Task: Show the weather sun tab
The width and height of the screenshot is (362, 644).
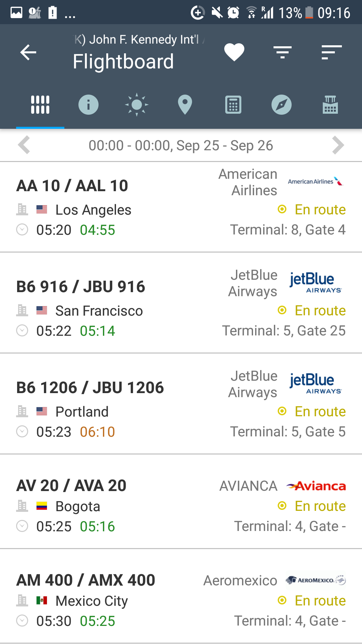Action: click(x=137, y=105)
